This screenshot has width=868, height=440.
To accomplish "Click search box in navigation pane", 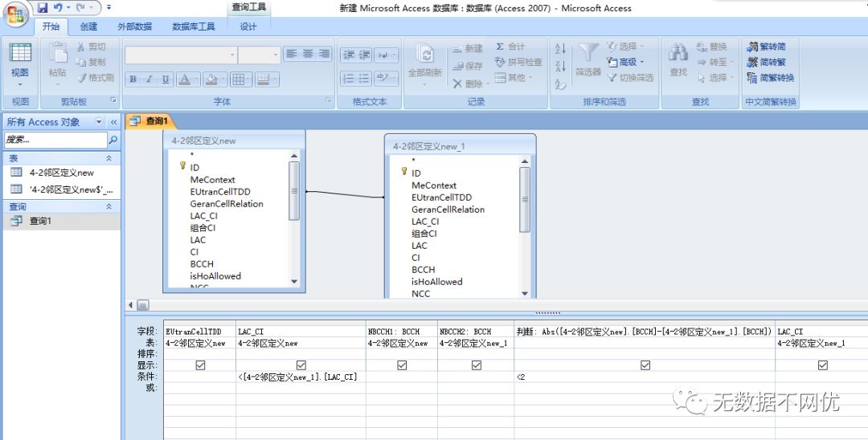I will coord(55,140).
